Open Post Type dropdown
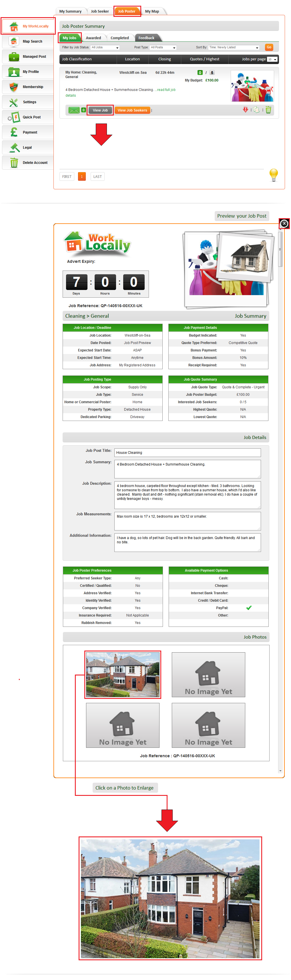This screenshot has height=980, width=291. pyautogui.click(x=163, y=47)
